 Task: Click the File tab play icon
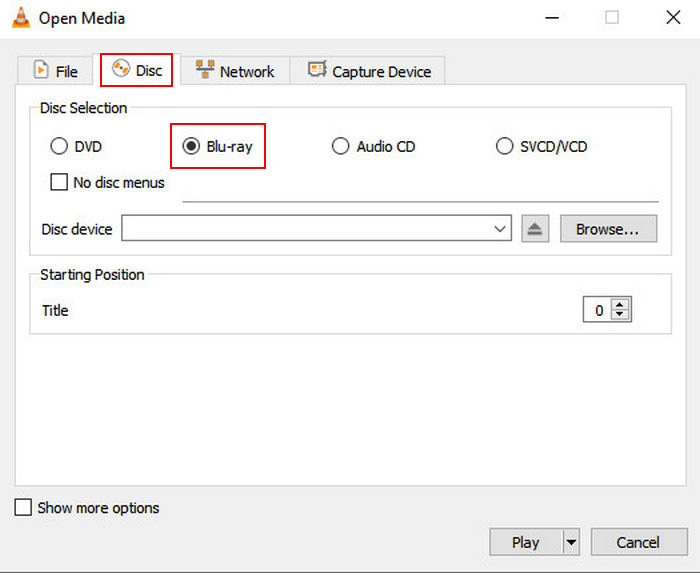[x=41, y=71]
